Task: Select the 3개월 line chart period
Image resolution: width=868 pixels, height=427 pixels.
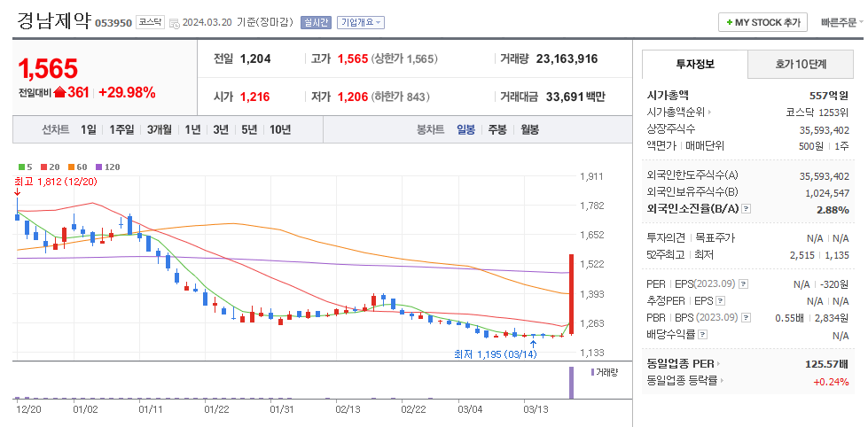Action: click(160, 130)
